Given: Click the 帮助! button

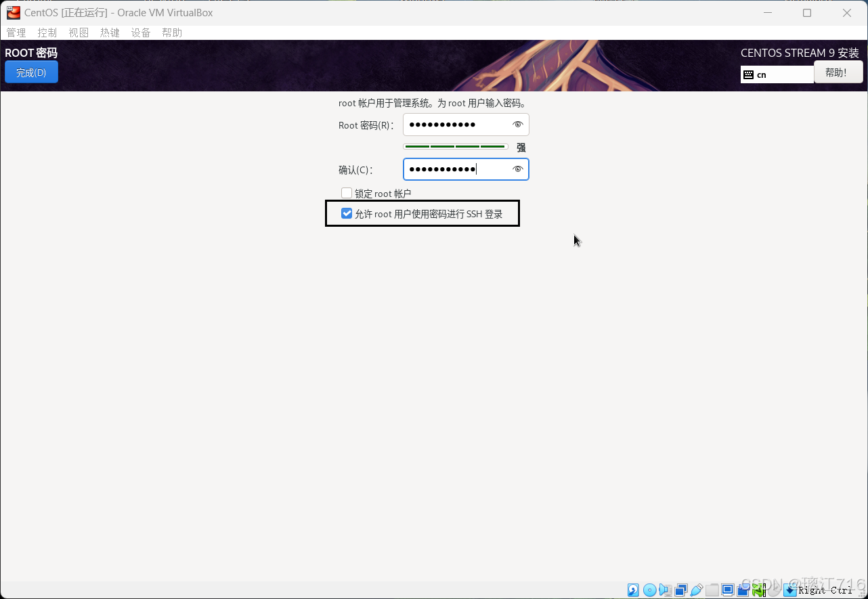Looking at the screenshot, I should pos(838,72).
